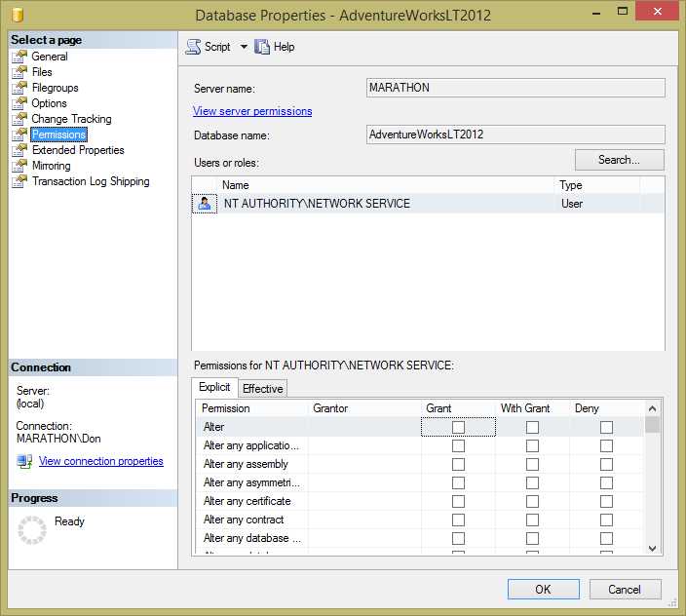
Task: Check Grant for Alter any assembly
Action: coord(458,464)
